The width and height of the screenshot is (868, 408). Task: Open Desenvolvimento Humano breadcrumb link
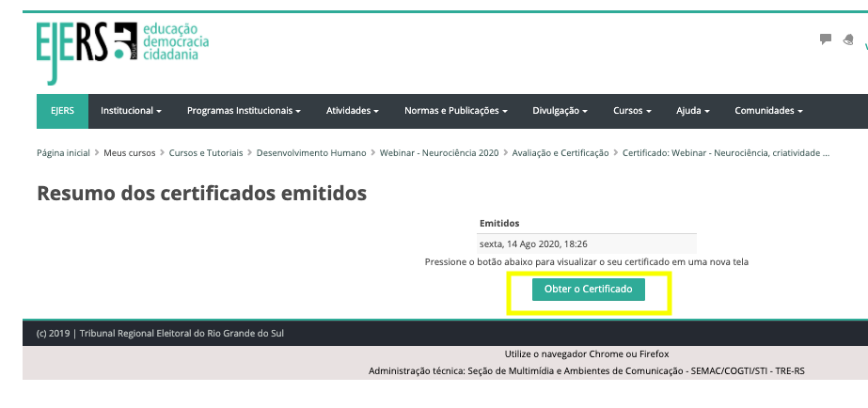coord(309,152)
